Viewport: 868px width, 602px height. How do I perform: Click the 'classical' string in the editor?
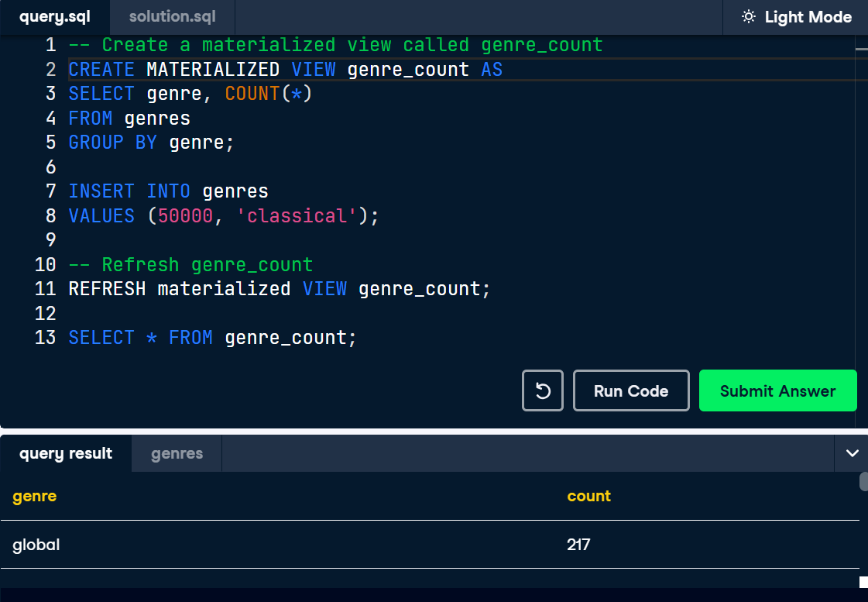click(297, 215)
